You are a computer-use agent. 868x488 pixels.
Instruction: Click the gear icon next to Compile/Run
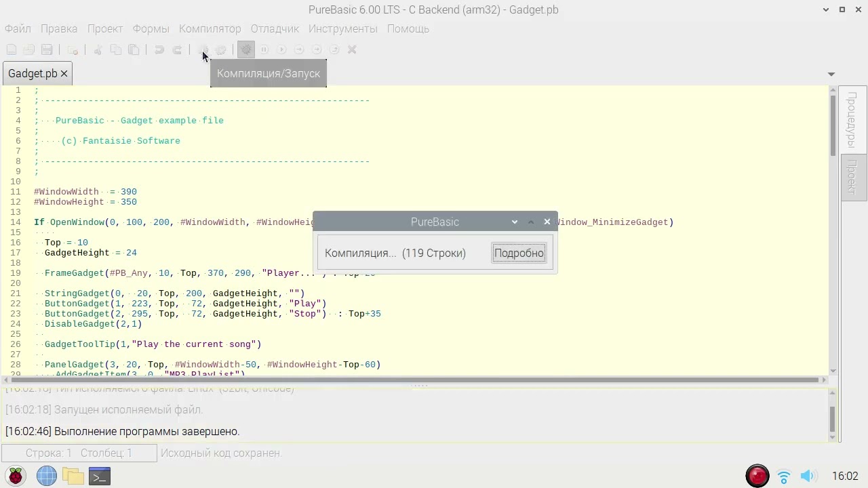coord(220,49)
